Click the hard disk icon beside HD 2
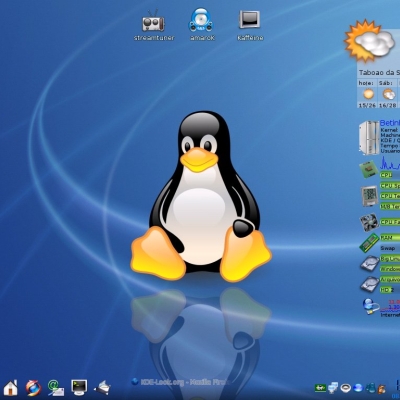This screenshot has height=400, width=400. tap(370, 284)
